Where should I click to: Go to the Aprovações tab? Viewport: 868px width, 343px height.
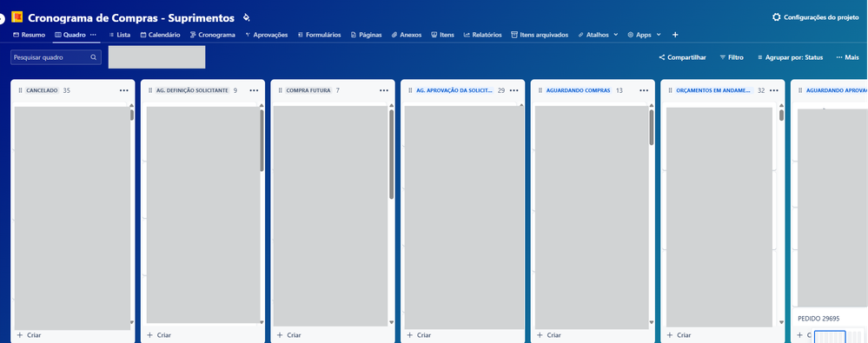[x=266, y=35]
